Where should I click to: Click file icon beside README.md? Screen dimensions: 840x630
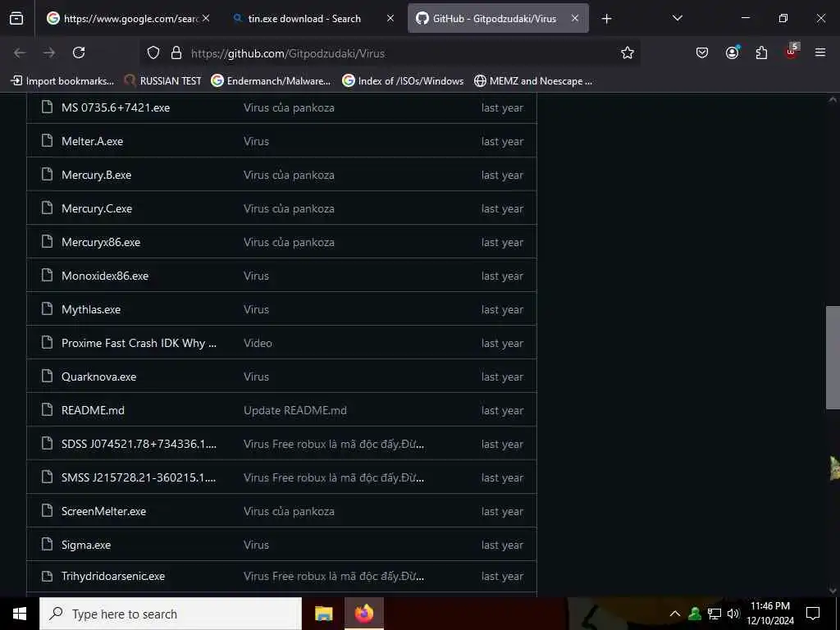tap(47, 410)
